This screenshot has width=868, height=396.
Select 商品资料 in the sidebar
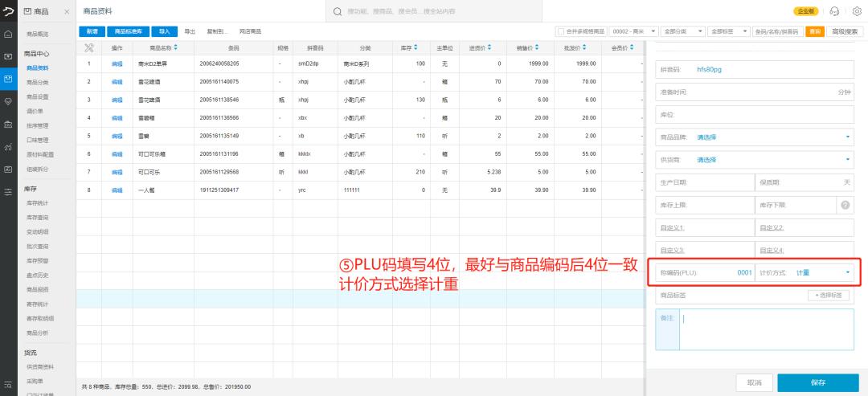(38, 68)
